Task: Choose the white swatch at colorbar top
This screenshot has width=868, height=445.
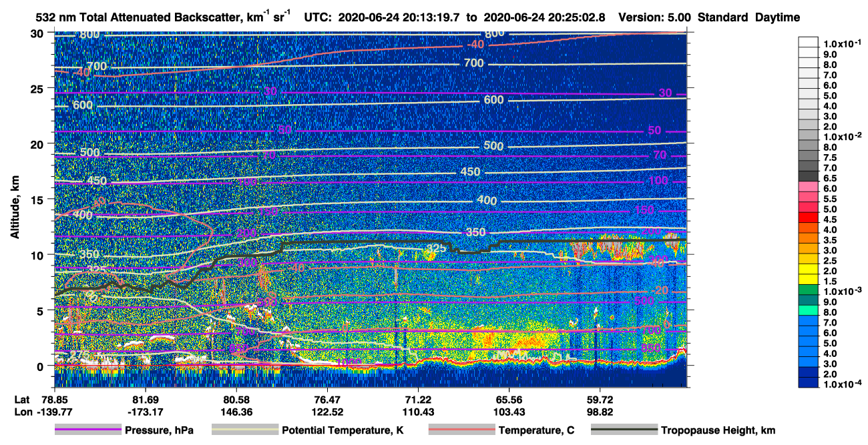Action: pyautogui.click(x=809, y=41)
